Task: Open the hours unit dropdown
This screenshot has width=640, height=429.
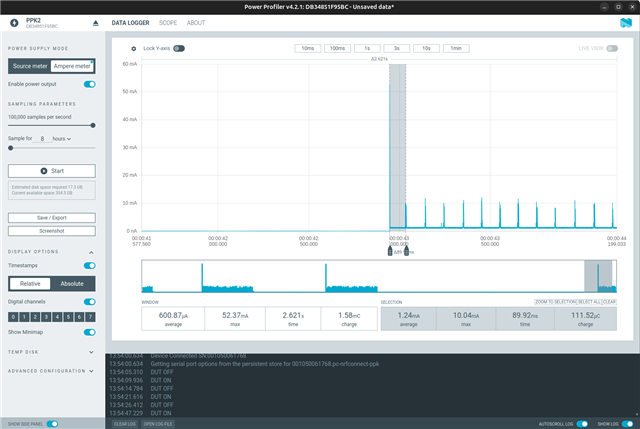Action: (62, 139)
